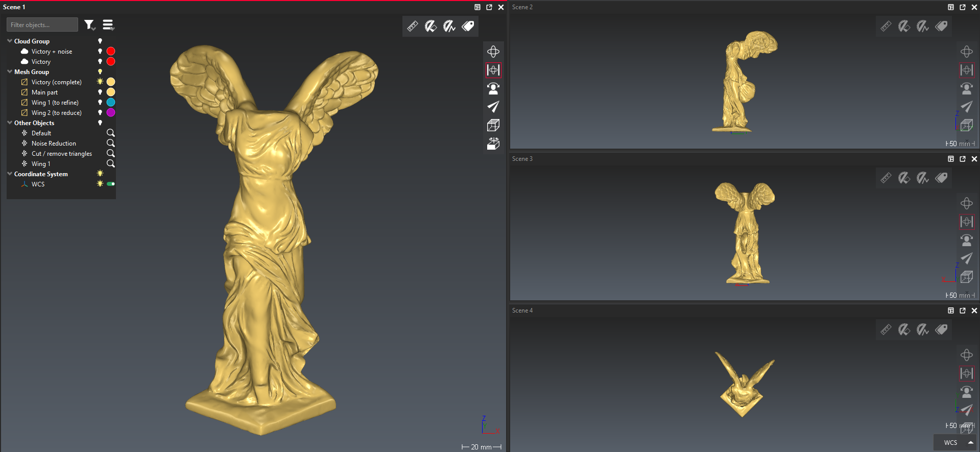
Task: Toggle the WCS green switch
Action: coord(111,184)
